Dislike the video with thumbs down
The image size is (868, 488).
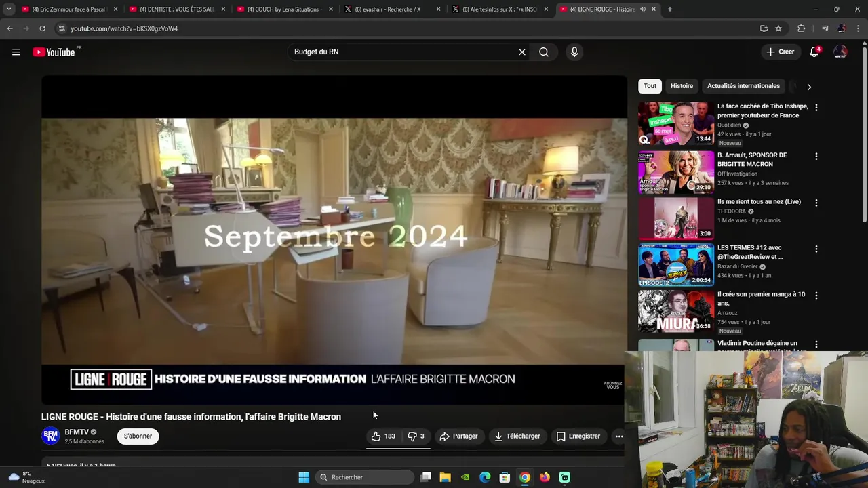pos(415,436)
